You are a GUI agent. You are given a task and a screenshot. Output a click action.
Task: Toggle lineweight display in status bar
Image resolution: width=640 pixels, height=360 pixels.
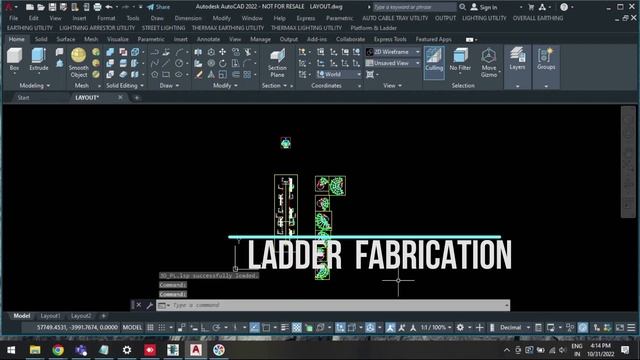point(284,327)
